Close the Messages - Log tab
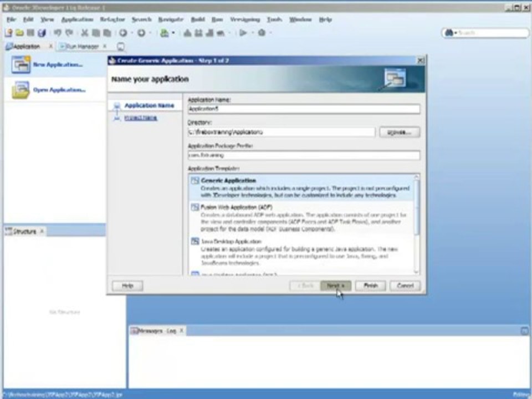Viewport: 532px width, 399px height. coord(182,330)
